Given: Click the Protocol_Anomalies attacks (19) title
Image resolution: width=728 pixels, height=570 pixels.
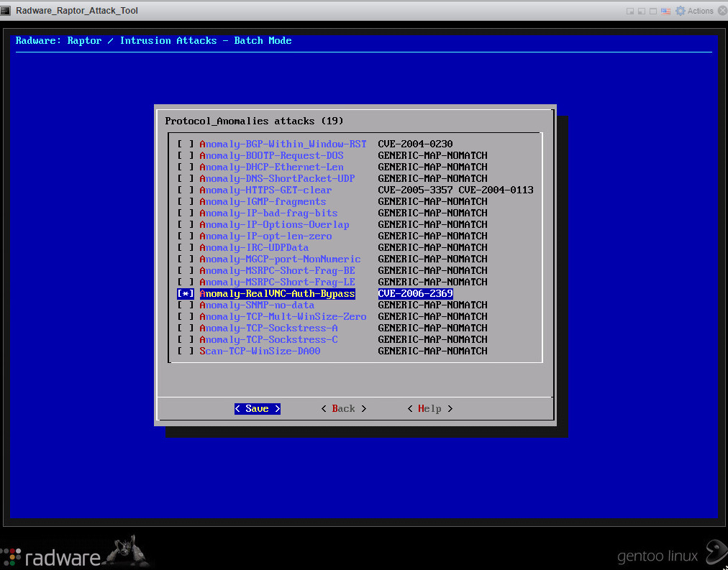Looking at the screenshot, I should coord(254,121).
